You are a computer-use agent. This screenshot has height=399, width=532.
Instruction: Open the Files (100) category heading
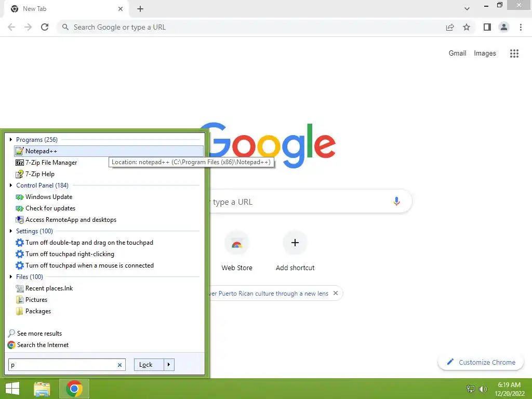coord(30,277)
